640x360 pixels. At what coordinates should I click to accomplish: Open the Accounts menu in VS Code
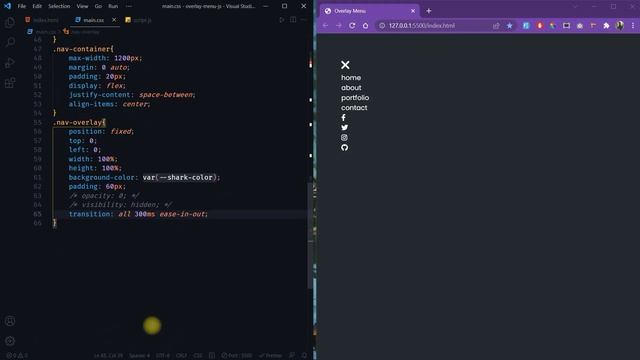(x=10, y=321)
